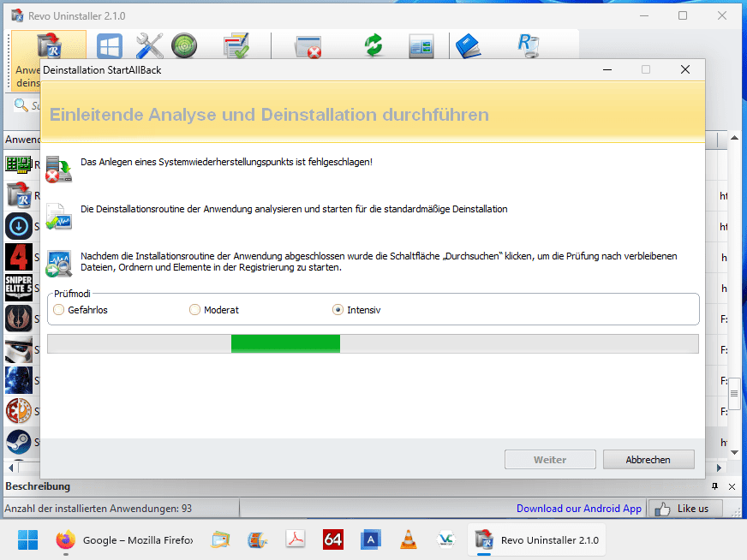Switch to Google – Mozilla Firefox taskbar item
The width and height of the screenshot is (747, 560).
click(x=124, y=540)
